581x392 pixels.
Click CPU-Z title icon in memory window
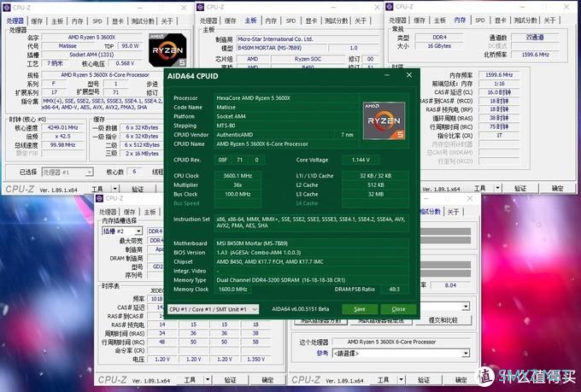pyautogui.click(x=390, y=7)
